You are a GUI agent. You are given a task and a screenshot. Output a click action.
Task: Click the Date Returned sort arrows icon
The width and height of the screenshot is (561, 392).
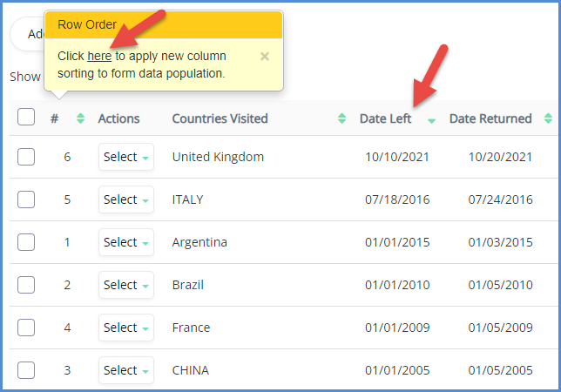click(x=548, y=118)
